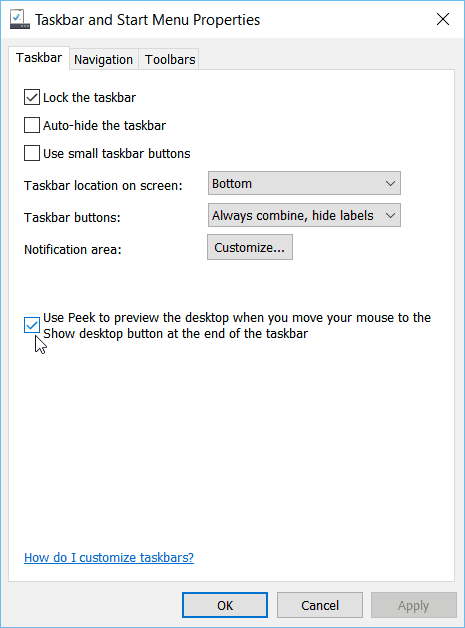
Task: Open the Toolbars tab
Action: click(170, 60)
